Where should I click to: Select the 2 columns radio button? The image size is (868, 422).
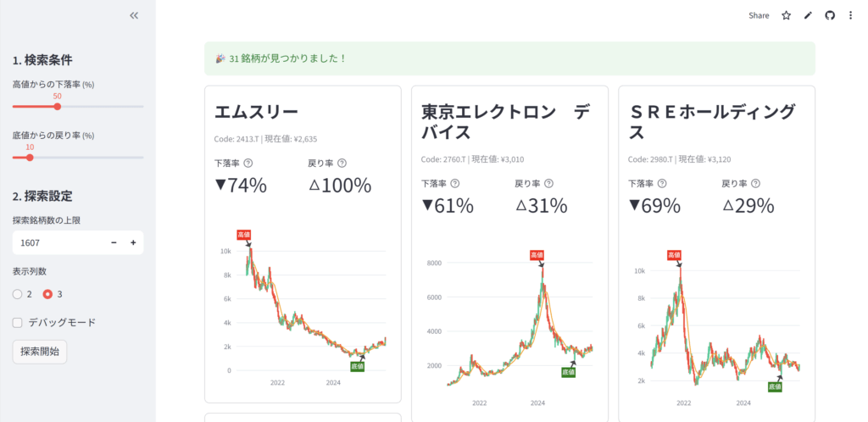click(x=18, y=294)
